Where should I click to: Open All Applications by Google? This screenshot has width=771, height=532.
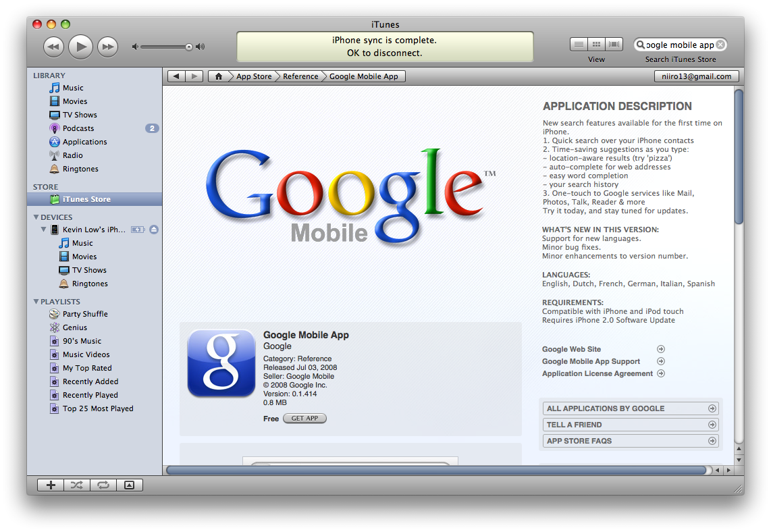tap(631, 408)
